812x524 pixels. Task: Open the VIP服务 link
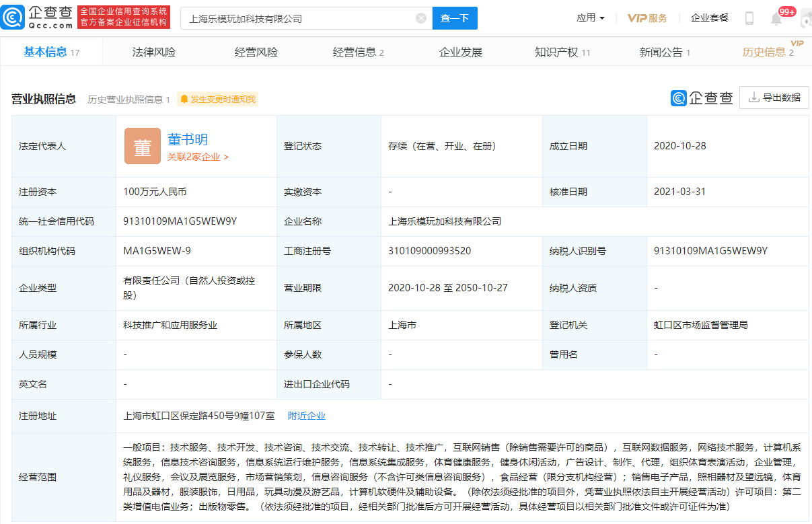pyautogui.click(x=647, y=18)
